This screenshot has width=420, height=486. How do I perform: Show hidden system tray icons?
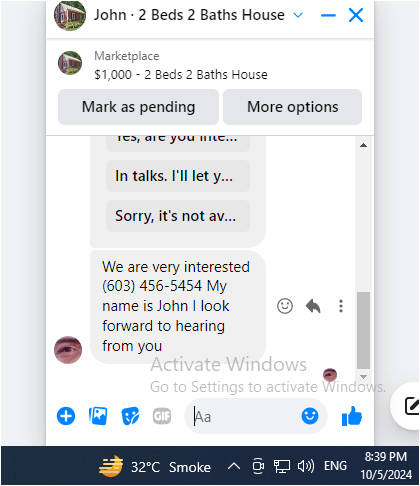[234, 466]
